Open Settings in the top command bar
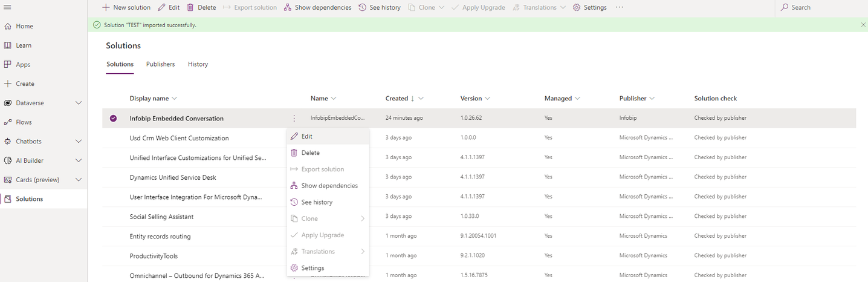868x282 pixels. tap(590, 7)
